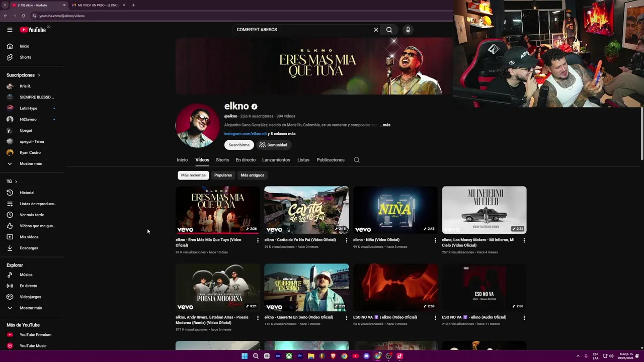The image size is (644, 362).
Task: Start voice search with the microphone
Action: [408, 30]
